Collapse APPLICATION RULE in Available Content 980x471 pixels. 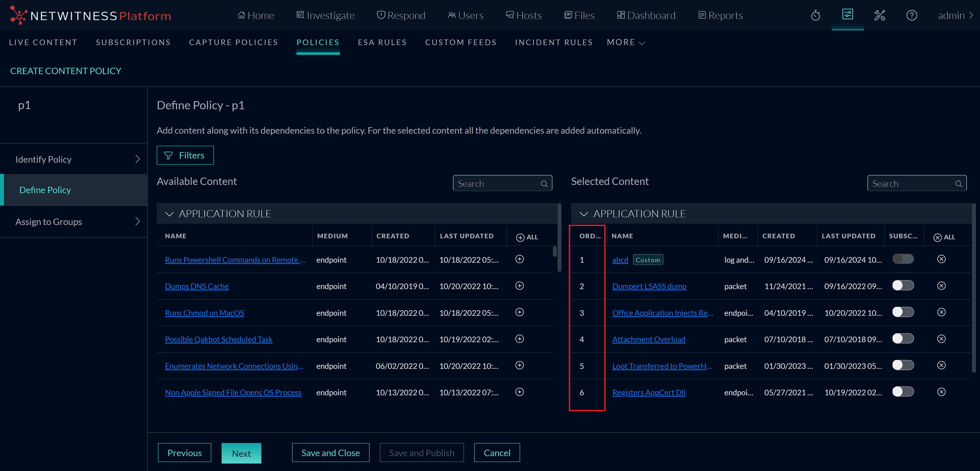pos(170,213)
